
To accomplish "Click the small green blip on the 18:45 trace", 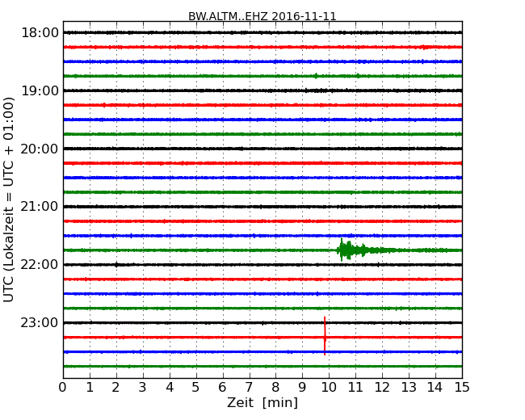I will (x=316, y=76).
